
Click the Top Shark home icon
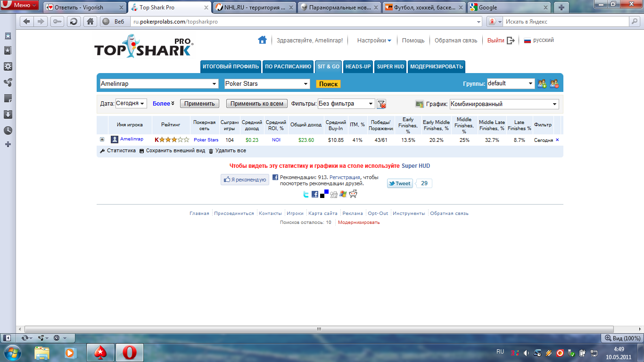[262, 40]
